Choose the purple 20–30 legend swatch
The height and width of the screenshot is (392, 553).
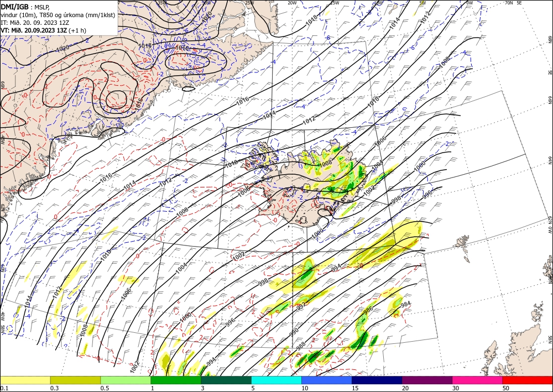pos(427,380)
